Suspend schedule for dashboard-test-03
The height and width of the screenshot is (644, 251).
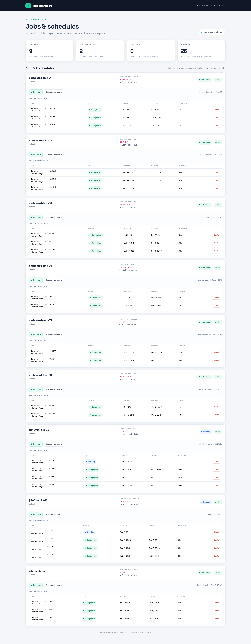(x=54, y=217)
